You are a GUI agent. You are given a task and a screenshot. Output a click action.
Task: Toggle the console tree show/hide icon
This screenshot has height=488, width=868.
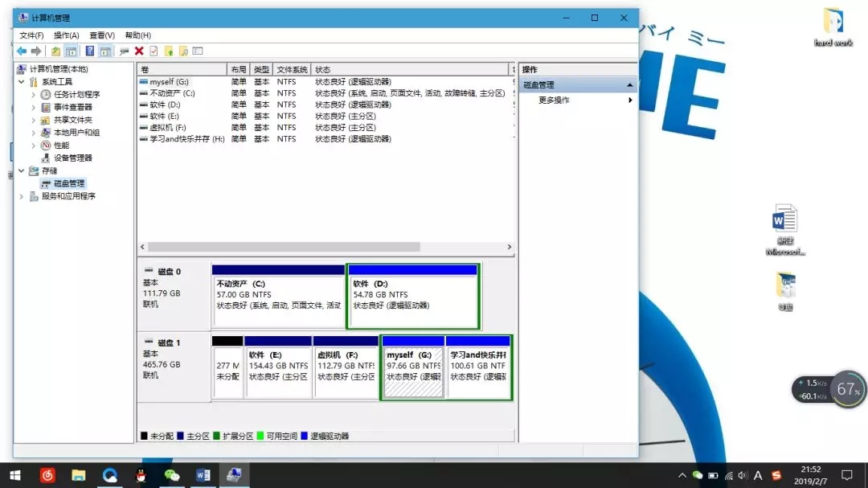71,51
